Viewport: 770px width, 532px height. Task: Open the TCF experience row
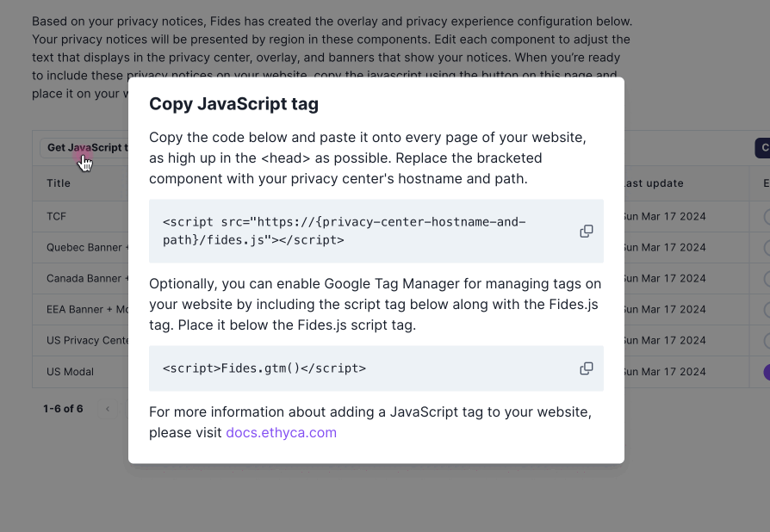(56, 216)
